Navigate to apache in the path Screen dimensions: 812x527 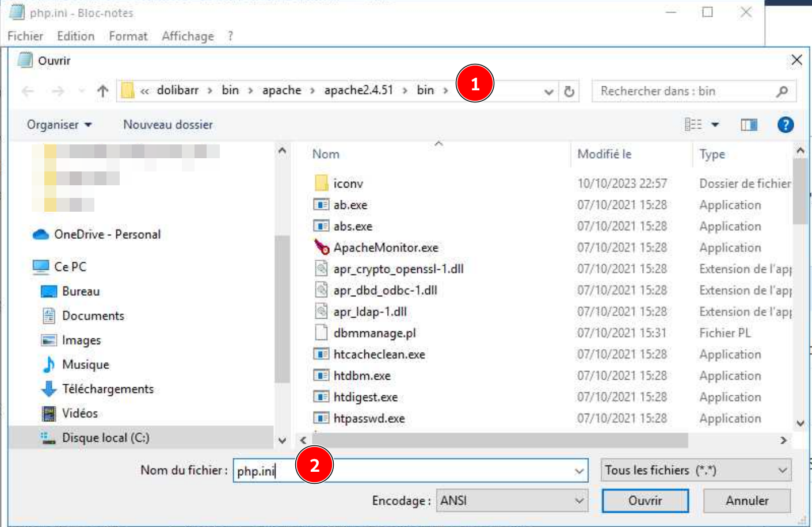pos(281,90)
